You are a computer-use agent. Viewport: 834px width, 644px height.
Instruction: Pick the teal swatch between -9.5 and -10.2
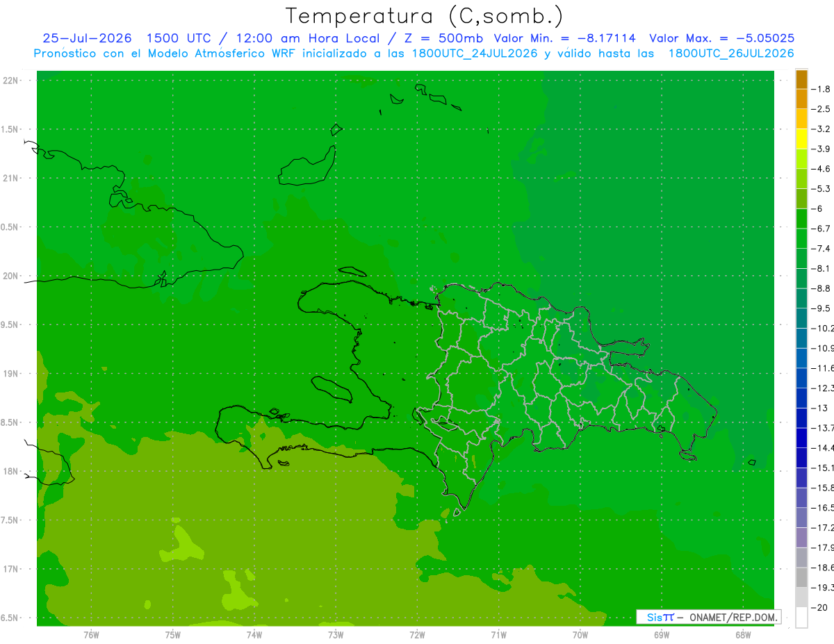tap(801, 318)
